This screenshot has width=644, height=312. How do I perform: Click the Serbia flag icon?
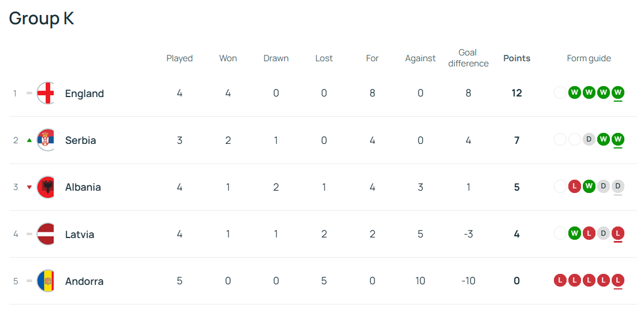click(x=46, y=140)
